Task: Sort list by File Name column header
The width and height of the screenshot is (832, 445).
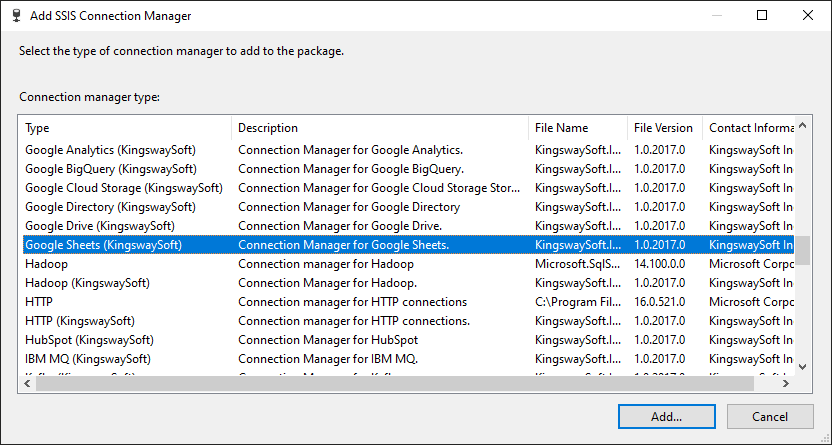Action: click(578, 128)
